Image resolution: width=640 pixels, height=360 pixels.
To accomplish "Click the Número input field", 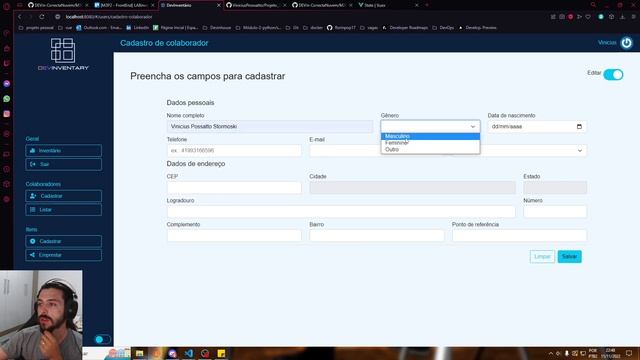I will pos(555,211).
